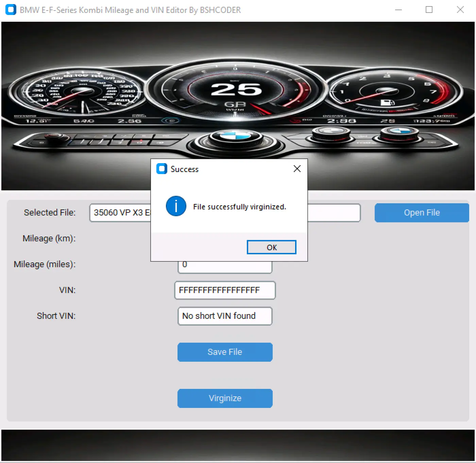Click the BMW dashboard banner image
The image size is (476, 463).
(x=238, y=85)
